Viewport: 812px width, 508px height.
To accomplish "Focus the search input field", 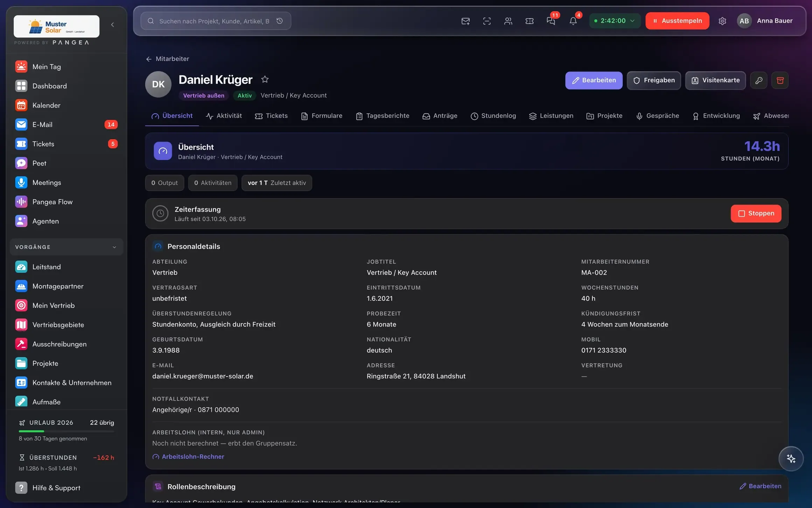I will tap(214, 21).
